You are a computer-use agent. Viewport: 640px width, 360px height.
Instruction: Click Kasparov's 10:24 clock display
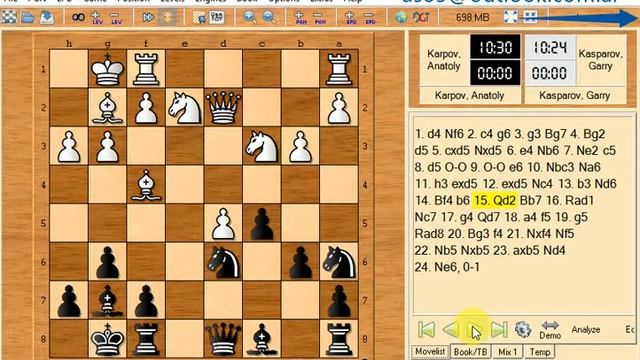[550, 47]
